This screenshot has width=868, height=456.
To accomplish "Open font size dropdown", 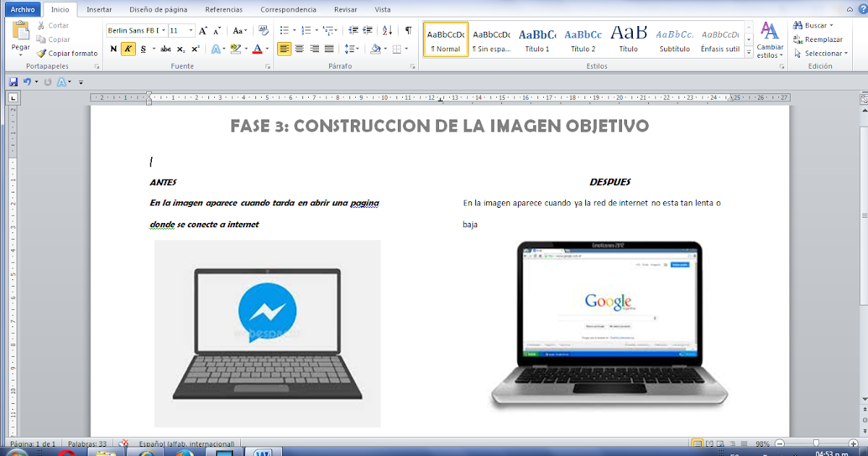I will click(x=191, y=30).
